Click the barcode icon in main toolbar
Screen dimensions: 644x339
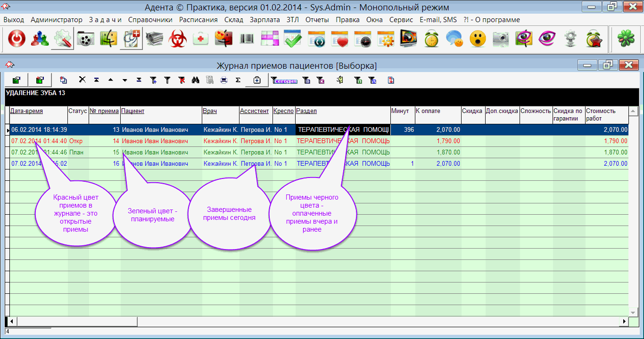[247, 39]
